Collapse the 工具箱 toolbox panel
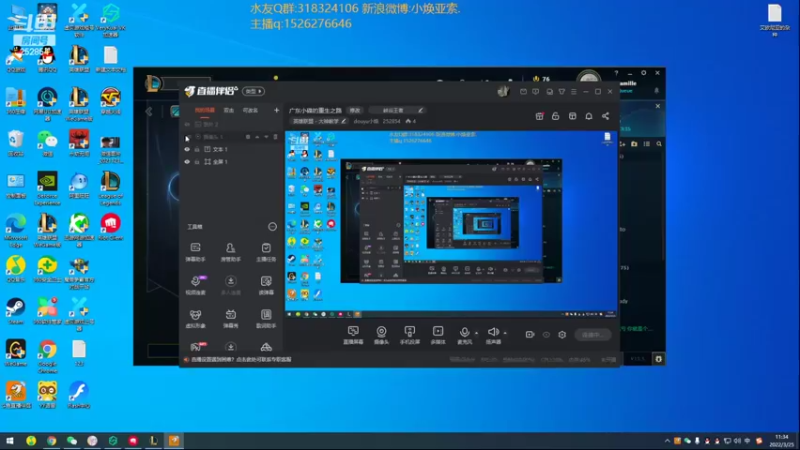The image size is (800, 450). pos(272,227)
